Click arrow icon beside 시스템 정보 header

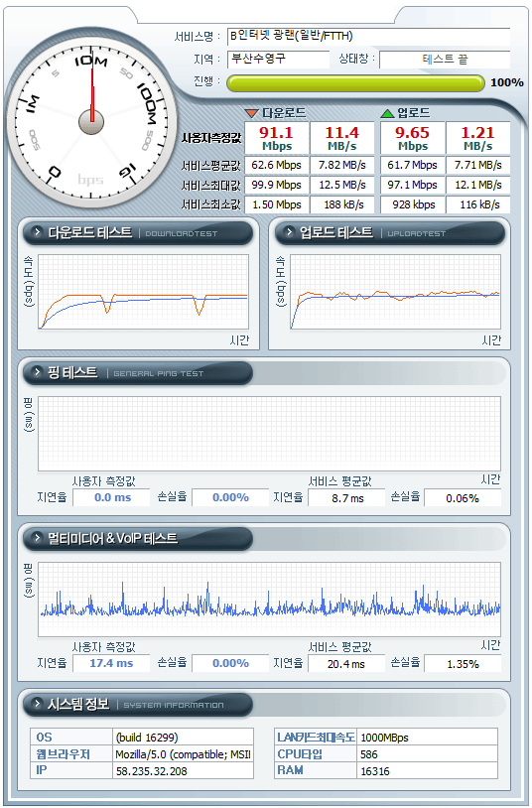[37, 704]
